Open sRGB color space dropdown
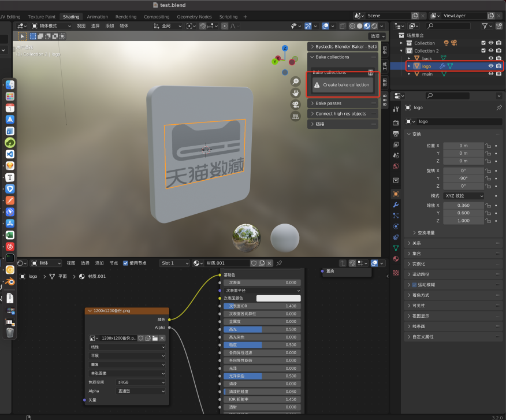This screenshot has height=420, width=506. 140,382
